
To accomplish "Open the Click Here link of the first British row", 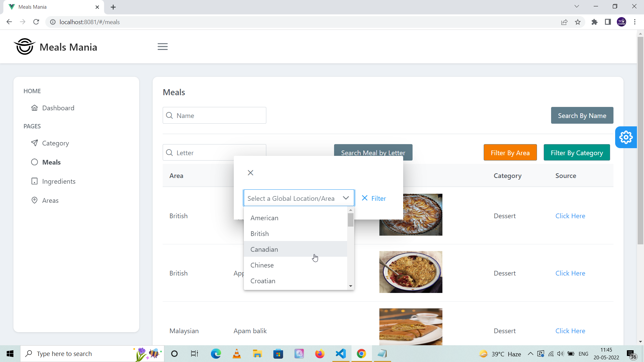I will [x=570, y=216].
